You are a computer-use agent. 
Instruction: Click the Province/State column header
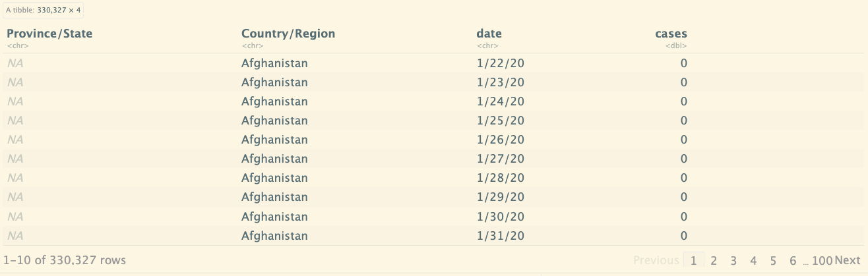point(49,34)
